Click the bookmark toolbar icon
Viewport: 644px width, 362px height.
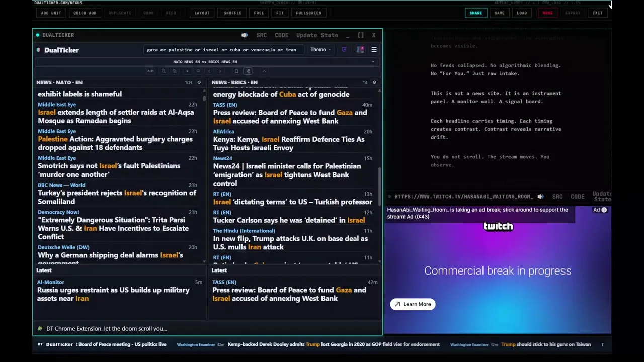[x=236, y=71]
